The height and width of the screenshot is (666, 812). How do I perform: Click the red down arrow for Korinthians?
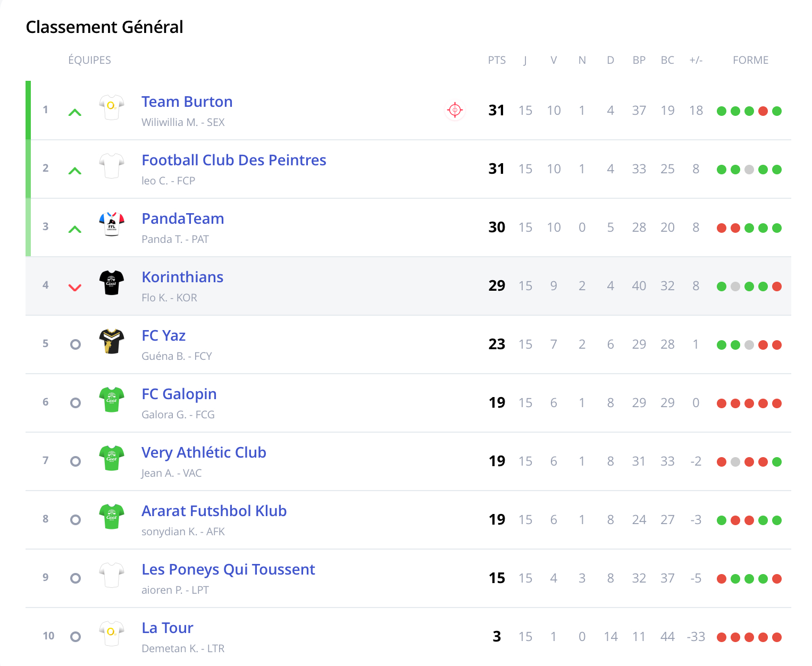pos(75,288)
